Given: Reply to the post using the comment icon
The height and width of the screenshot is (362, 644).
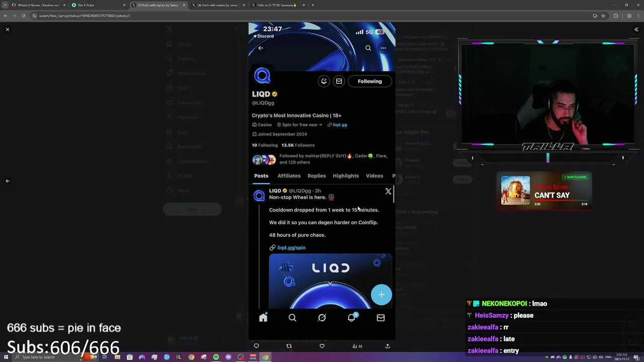Looking at the screenshot, I should tap(257, 346).
